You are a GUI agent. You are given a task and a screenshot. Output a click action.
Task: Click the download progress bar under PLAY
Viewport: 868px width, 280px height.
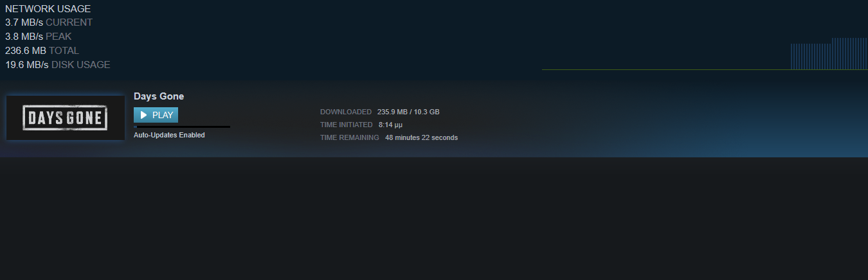(x=182, y=127)
